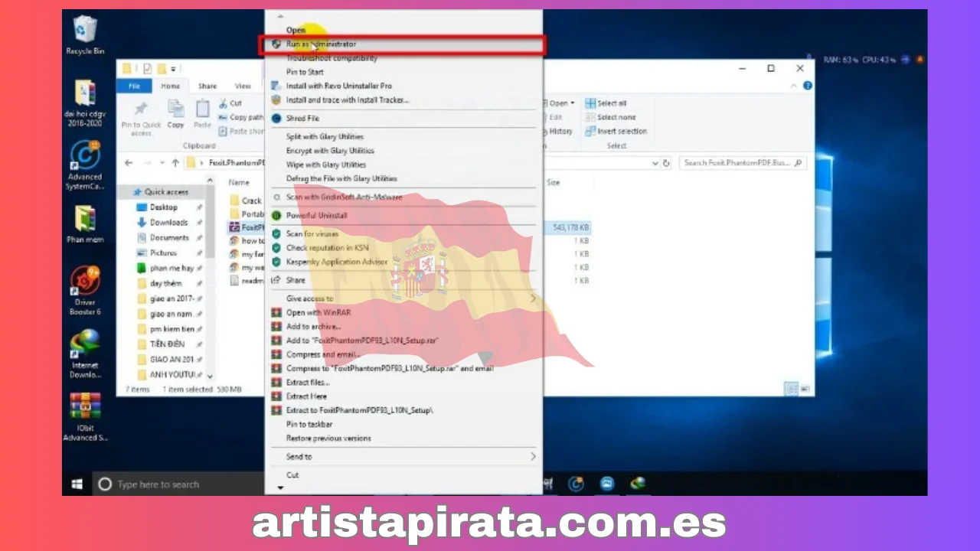Open the Quick Access Toolbar customize dropdown
The height and width of the screenshot is (551, 980).
[x=174, y=69]
